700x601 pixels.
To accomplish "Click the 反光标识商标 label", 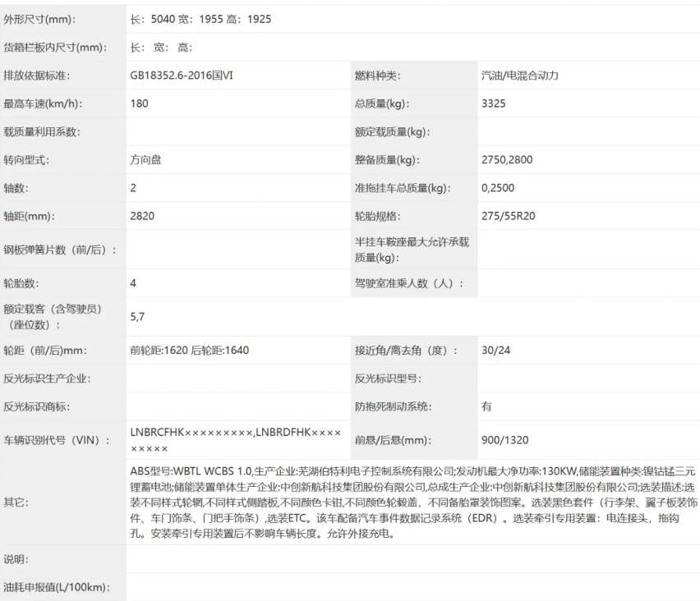I will click(37, 406).
